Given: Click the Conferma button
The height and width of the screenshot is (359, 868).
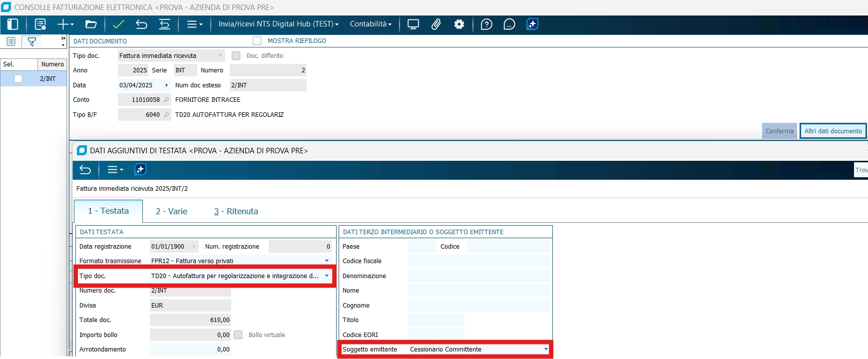Looking at the screenshot, I should point(779,131).
